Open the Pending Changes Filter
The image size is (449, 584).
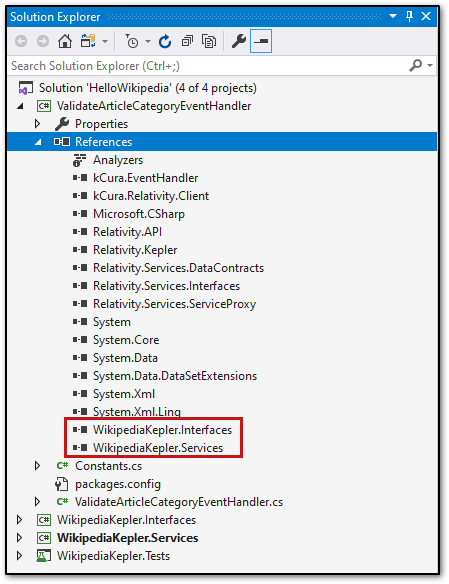(131, 41)
